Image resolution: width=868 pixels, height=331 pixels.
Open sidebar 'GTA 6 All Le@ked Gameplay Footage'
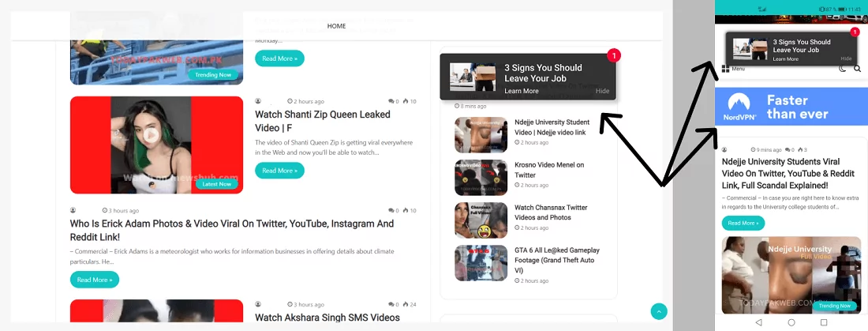557,260
